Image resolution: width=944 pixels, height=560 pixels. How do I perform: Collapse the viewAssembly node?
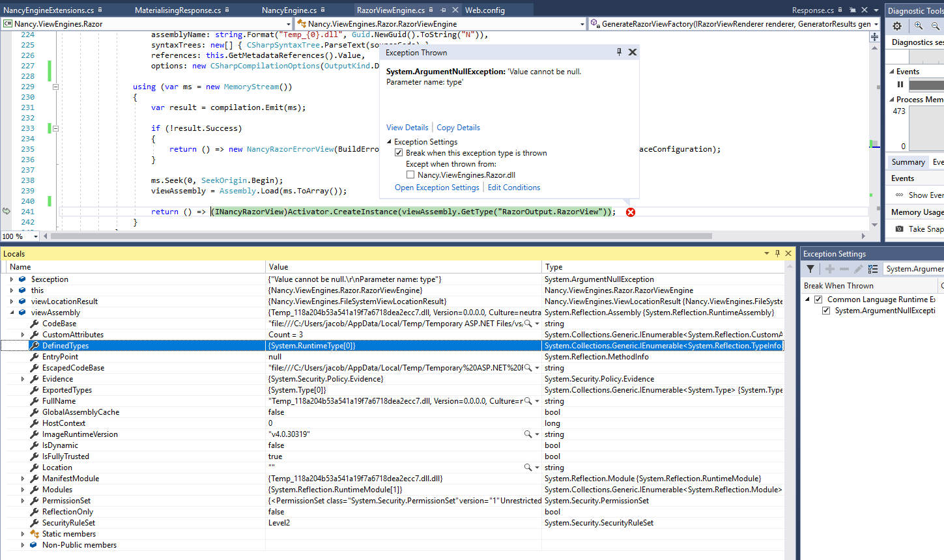[11, 313]
